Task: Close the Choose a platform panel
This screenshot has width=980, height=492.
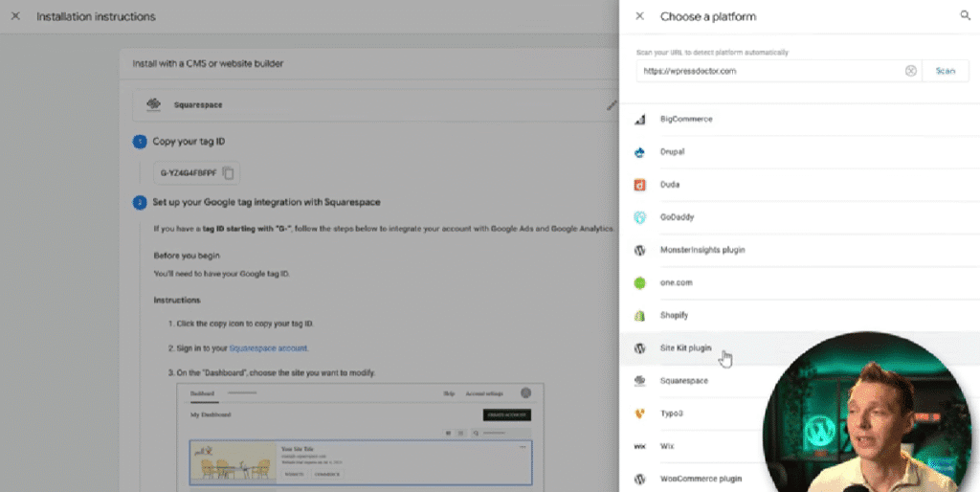Action: pos(639,16)
